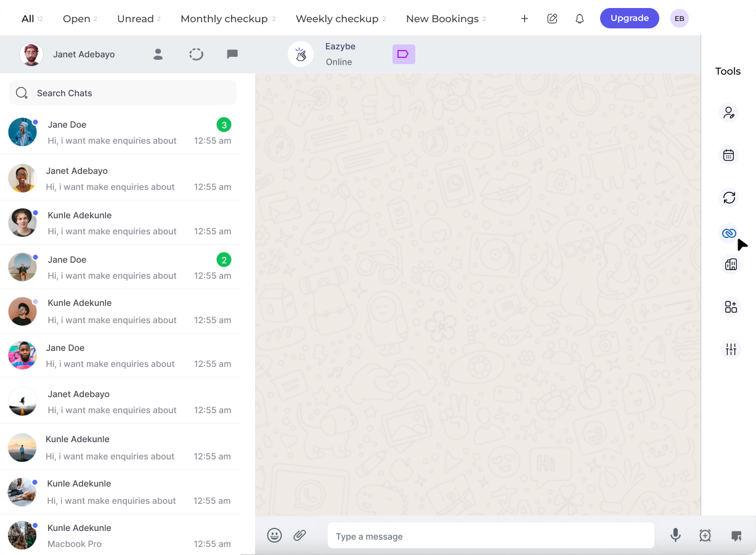Select the highlighted link tool in Tools panel
The height and width of the screenshot is (555, 756).
point(729,234)
